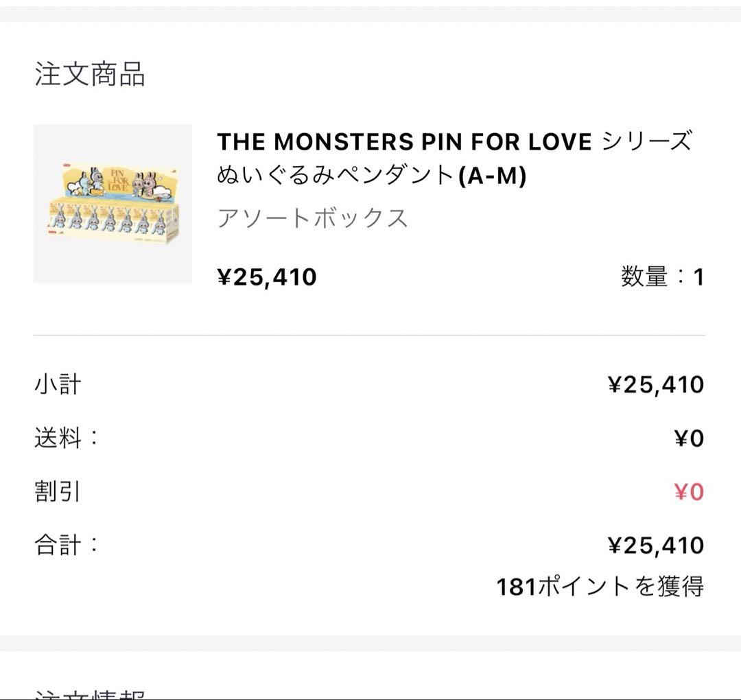Click the gray band above 注文情報 section
Viewport: 741px width, 700px height.
coord(370,643)
